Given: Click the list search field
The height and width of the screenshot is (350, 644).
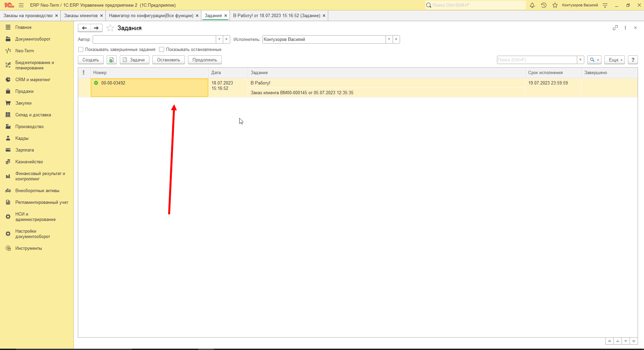Looking at the screenshot, I should 537,60.
